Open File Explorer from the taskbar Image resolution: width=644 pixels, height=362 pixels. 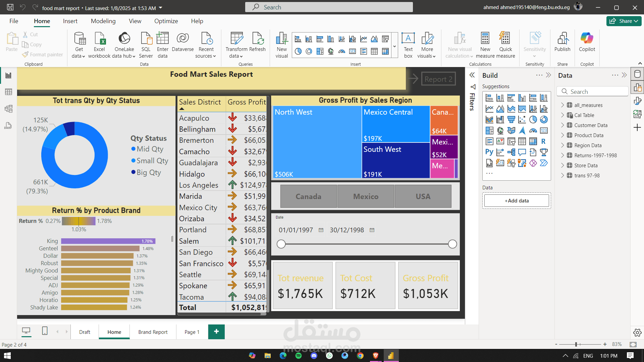267,356
